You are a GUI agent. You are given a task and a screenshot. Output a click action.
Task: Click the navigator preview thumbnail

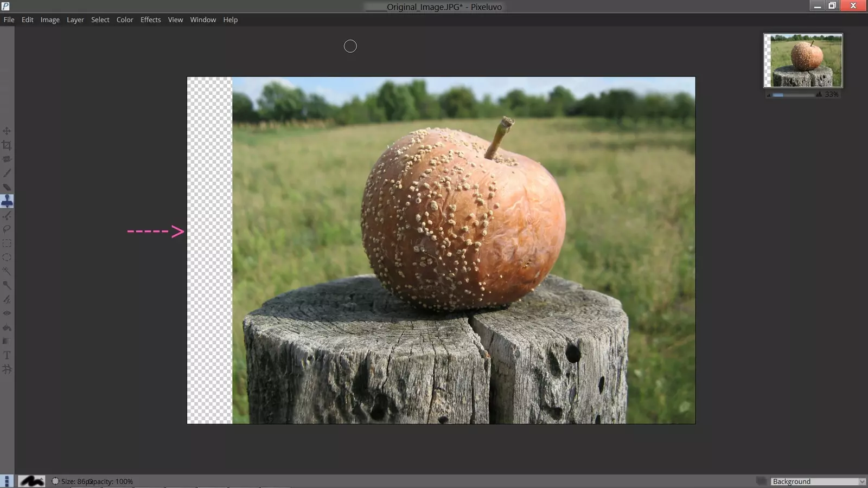tap(803, 60)
